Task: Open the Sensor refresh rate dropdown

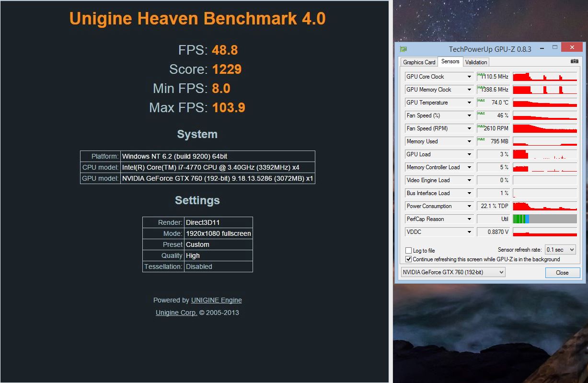Action: 560,250
